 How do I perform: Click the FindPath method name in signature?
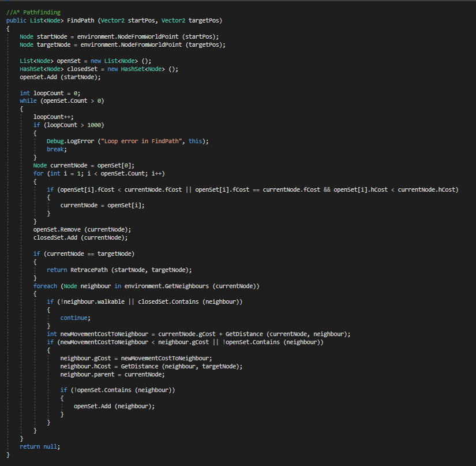click(81, 20)
